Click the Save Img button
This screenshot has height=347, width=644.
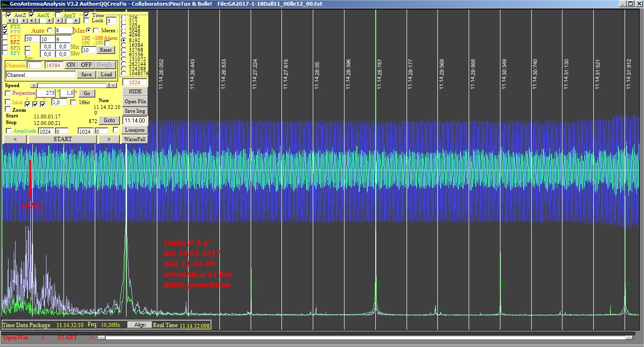135,111
